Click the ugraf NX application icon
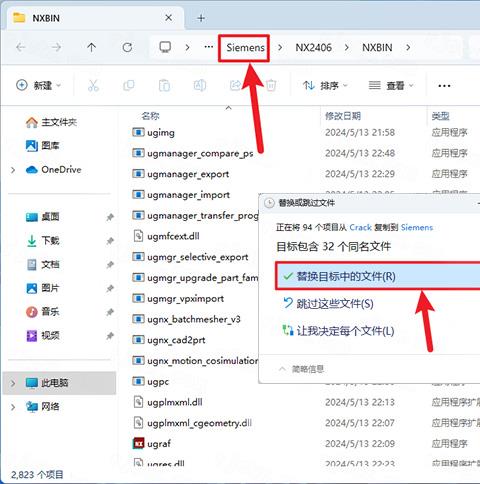Viewport: 480px width, 484px height. coord(138,444)
